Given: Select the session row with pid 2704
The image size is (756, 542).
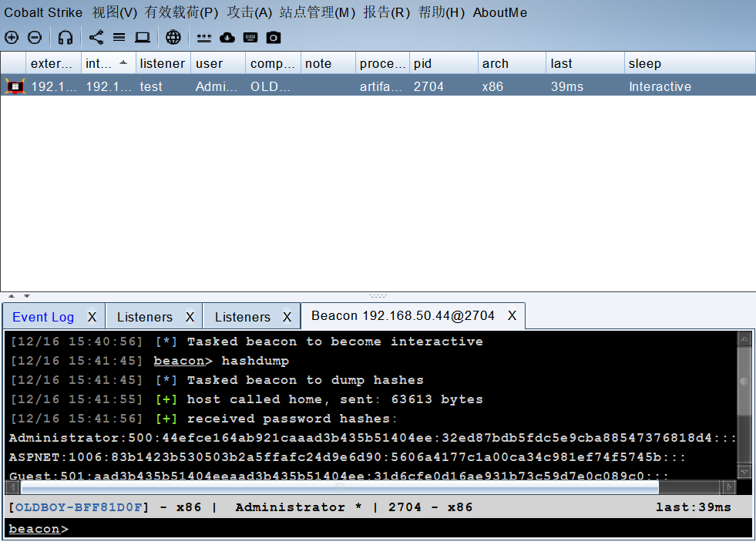Looking at the screenshot, I should pyautogui.click(x=378, y=86).
